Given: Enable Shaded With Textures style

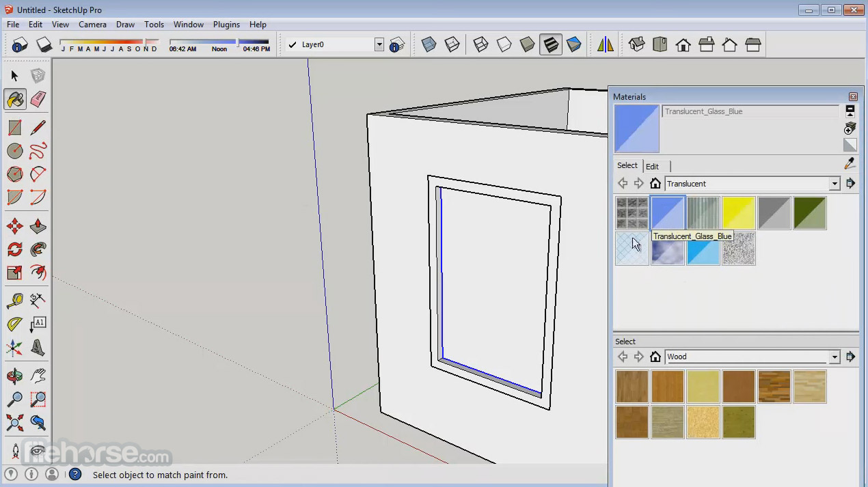Looking at the screenshot, I should [x=551, y=45].
